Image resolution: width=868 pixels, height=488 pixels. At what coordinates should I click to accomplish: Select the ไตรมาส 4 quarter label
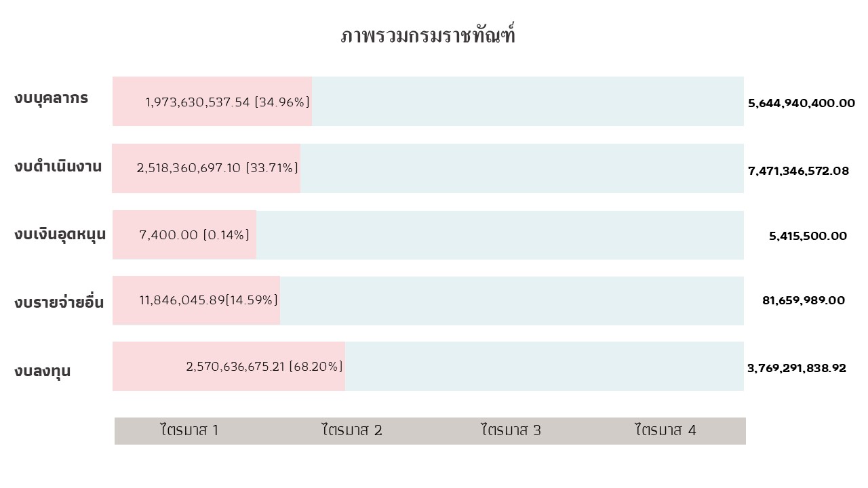666,430
